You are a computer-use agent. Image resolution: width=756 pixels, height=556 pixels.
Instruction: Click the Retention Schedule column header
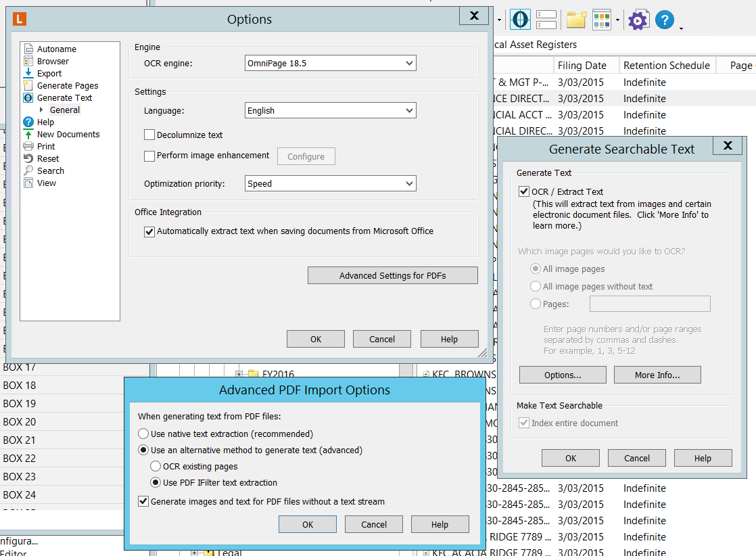tap(666, 66)
